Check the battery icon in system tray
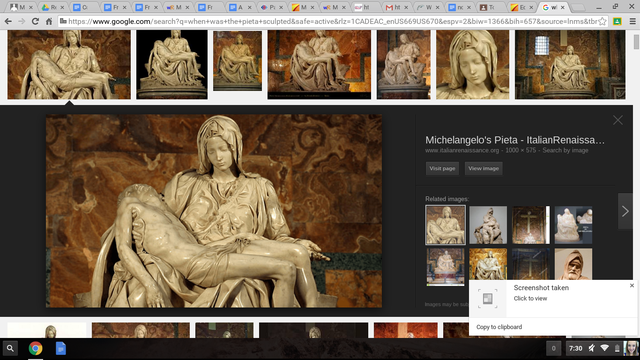Screen dimensions: 640x360 (x=617, y=348)
